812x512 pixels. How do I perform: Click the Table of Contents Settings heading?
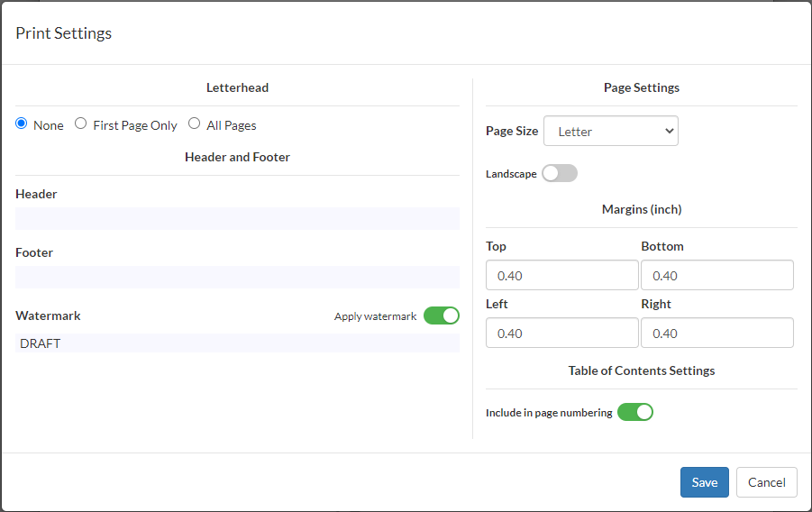tap(642, 370)
